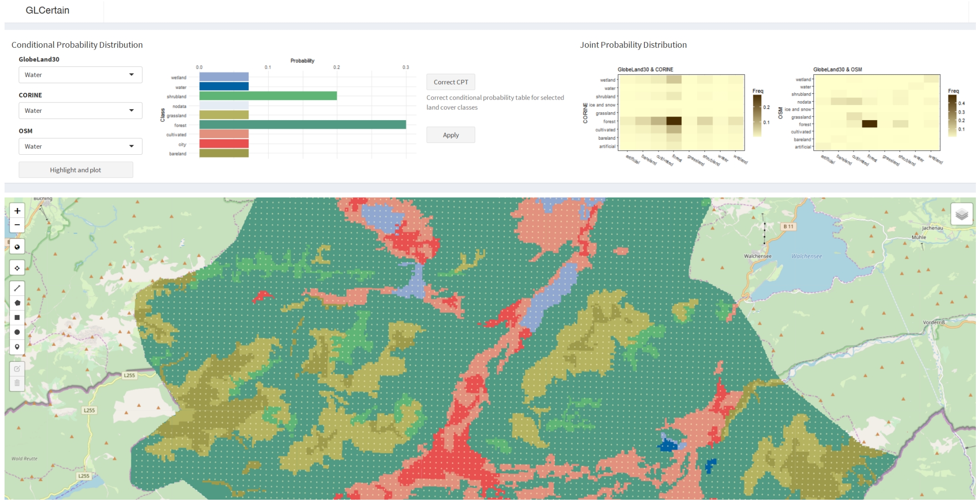
Task: Select the draw circle tool
Action: tap(17, 332)
